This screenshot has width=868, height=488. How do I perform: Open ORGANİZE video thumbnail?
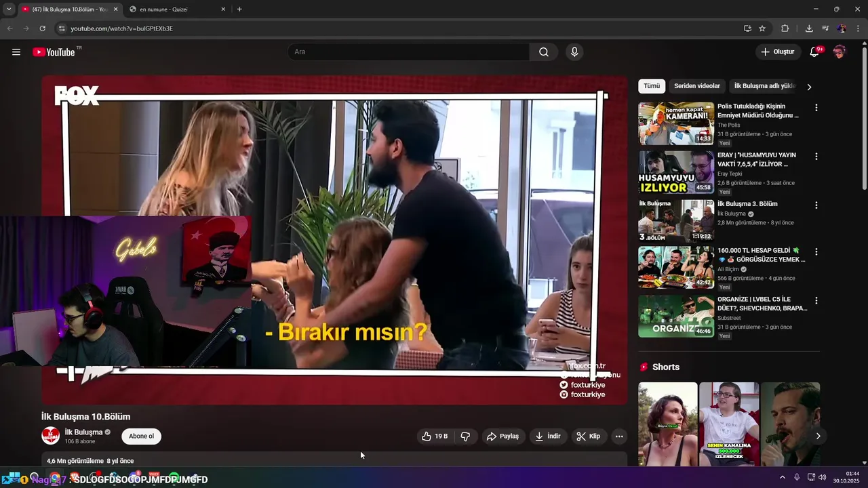pyautogui.click(x=675, y=317)
